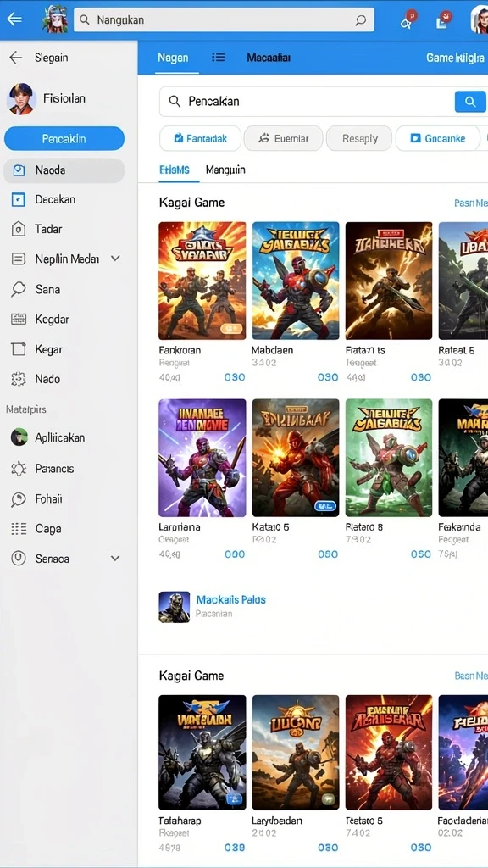Click the Fantardak filter chip
The height and width of the screenshot is (868, 488).
200,138
